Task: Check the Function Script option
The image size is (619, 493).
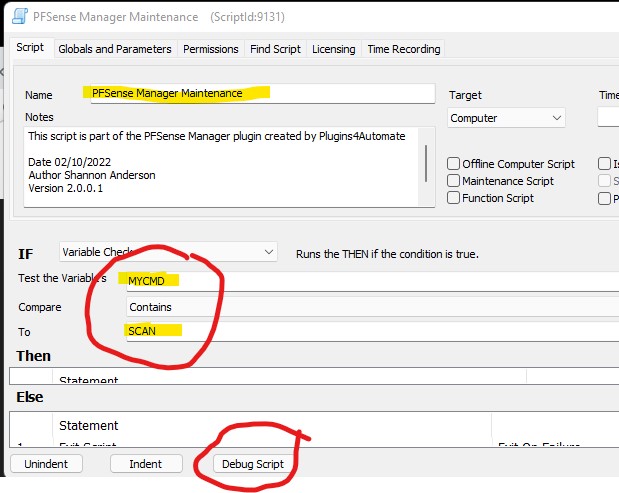Action: click(x=454, y=198)
